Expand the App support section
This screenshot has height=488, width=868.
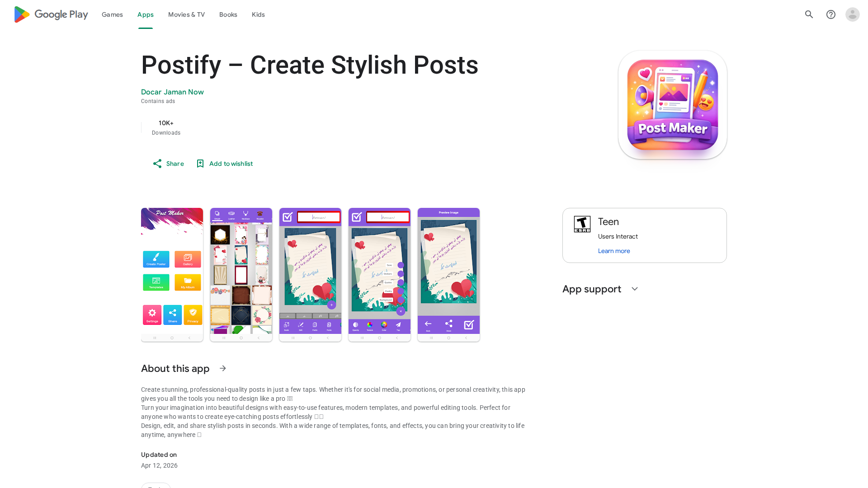[x=634, y=289]
